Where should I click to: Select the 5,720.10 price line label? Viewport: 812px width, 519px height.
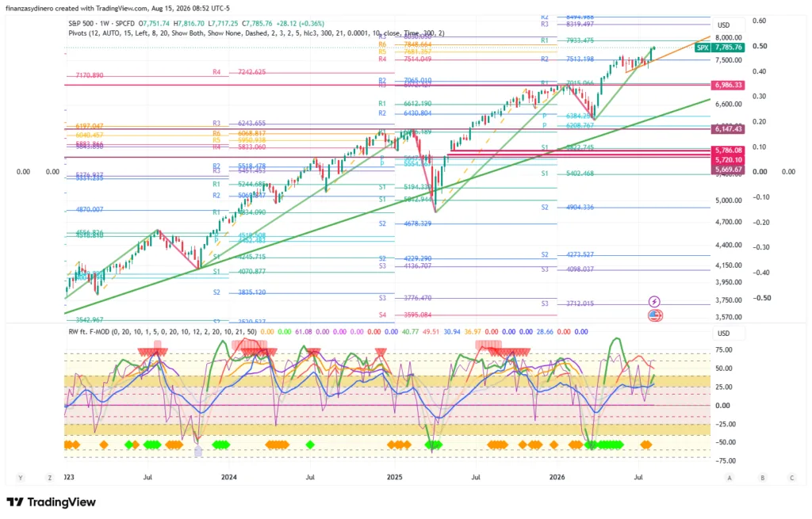pos(729,160)
